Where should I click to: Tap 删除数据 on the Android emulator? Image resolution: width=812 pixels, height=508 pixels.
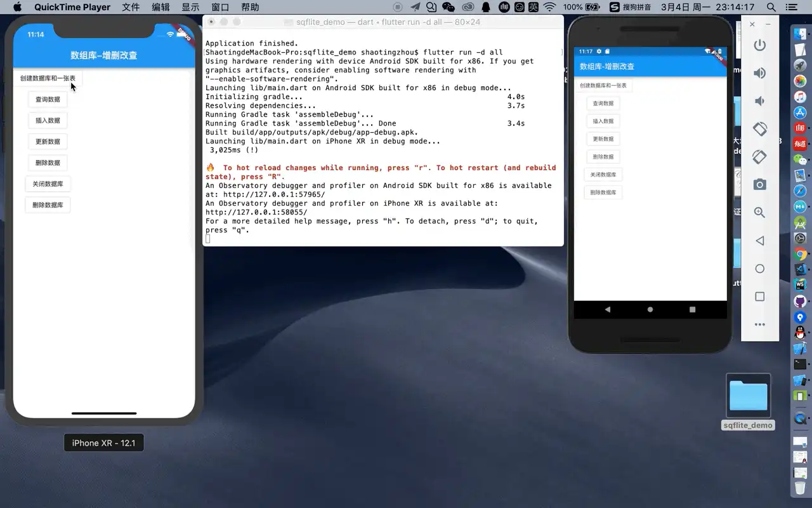[603, 156]
